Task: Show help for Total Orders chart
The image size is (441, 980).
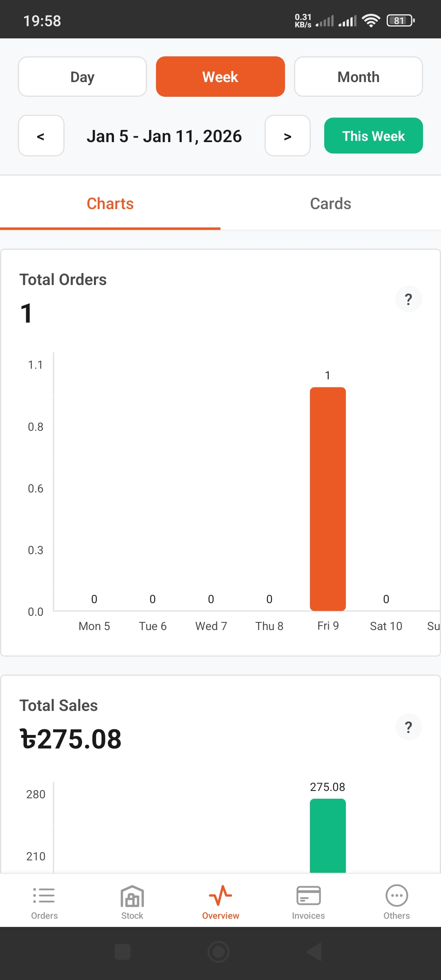Action: pyautogui.click(x=408, y=299)
